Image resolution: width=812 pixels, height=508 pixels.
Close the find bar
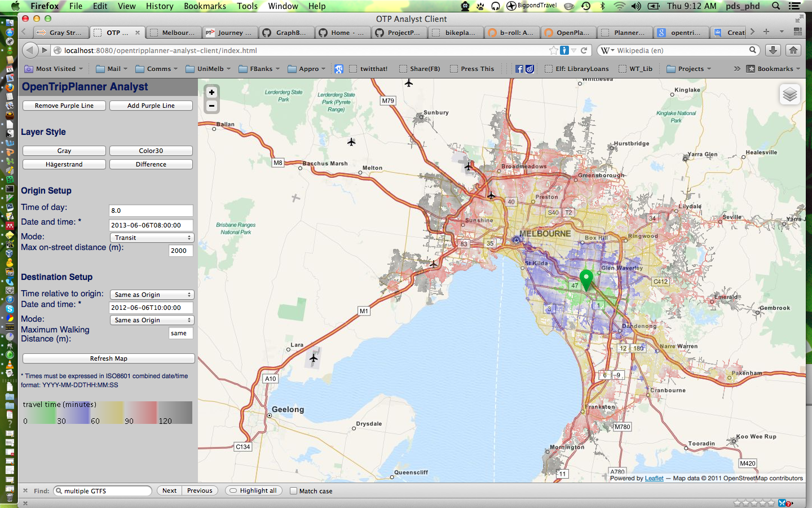pyautogui.click(x=25, y=491)
